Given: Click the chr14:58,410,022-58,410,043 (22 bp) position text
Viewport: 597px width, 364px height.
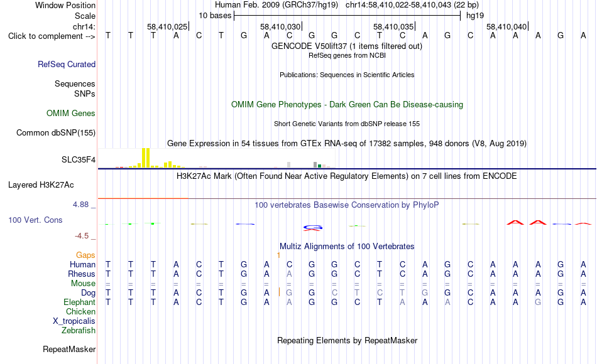Looking at the screenshot, I should (x=412, y=5).
